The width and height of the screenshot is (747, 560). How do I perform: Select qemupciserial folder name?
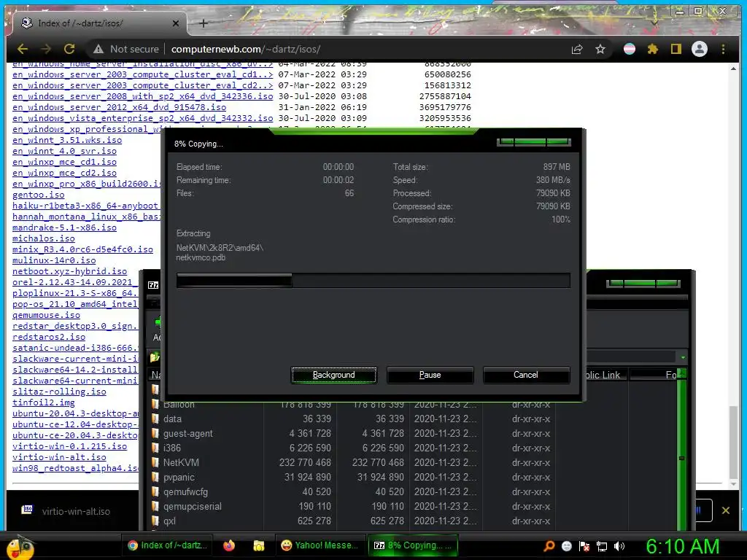(193, 506)
